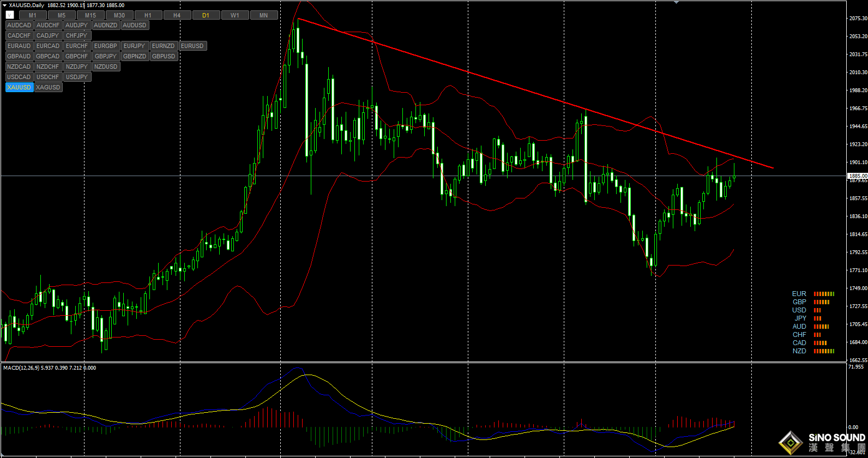Collapse the symbol panel with V button
Screen dimensions: 868x458
(x=10, y=15)
